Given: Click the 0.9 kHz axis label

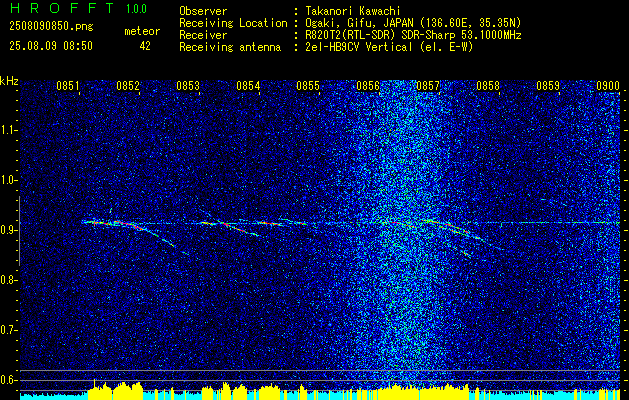Looking at the screenshot, I should (8, 230).
